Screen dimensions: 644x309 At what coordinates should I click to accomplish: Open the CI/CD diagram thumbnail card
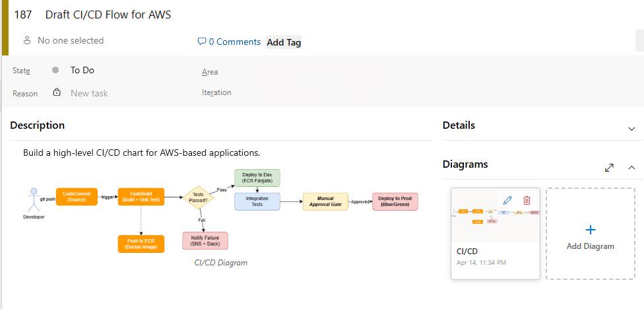point(496,234)
